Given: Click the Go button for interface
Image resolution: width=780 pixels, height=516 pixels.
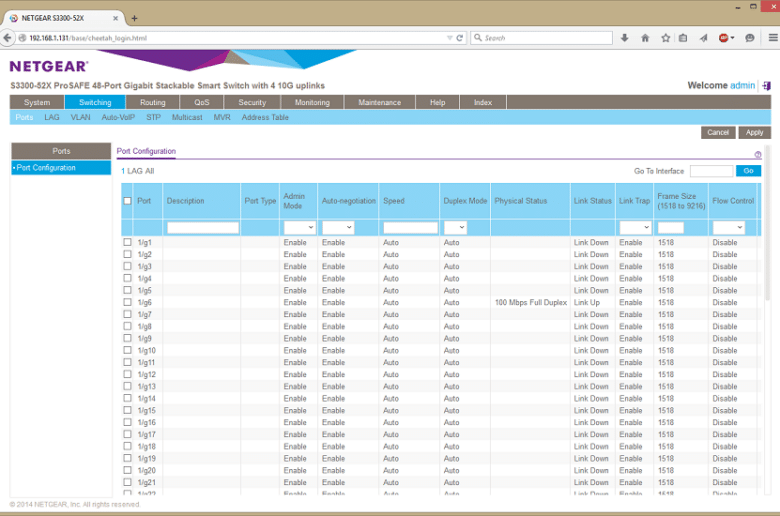Looking at the screenshot, I should 748,171.
